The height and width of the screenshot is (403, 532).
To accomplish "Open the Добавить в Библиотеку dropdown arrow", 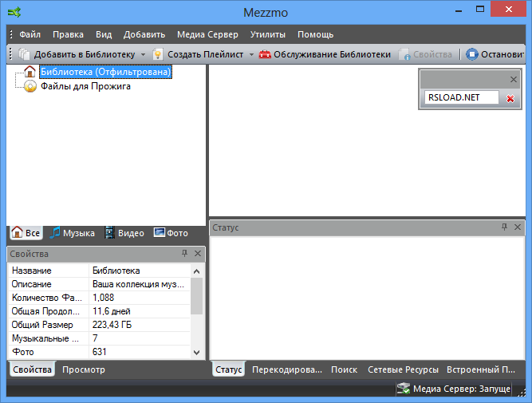I will (x=143, y=55).
